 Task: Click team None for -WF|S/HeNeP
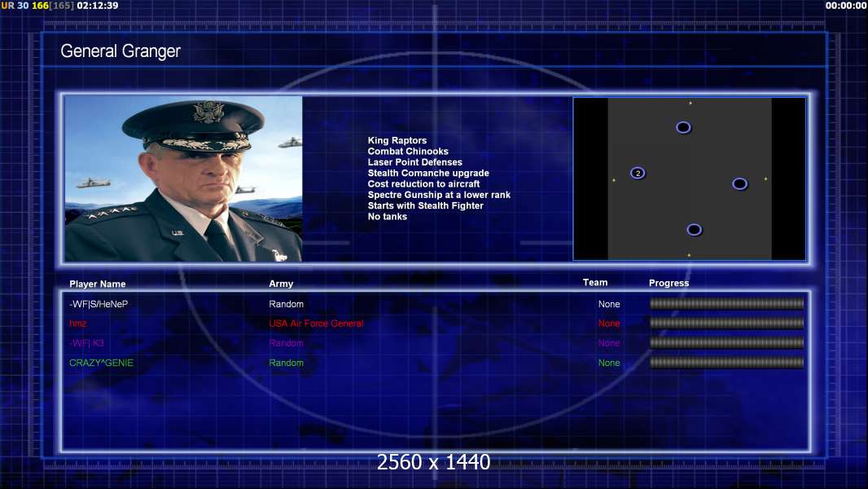coord(609,304)
